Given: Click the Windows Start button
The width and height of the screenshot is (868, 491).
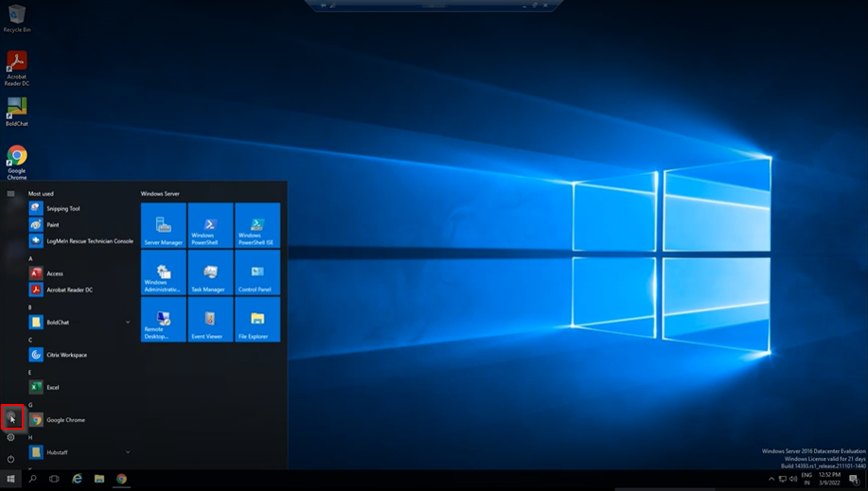Looking at the screenshot, I should pos(11,480).
